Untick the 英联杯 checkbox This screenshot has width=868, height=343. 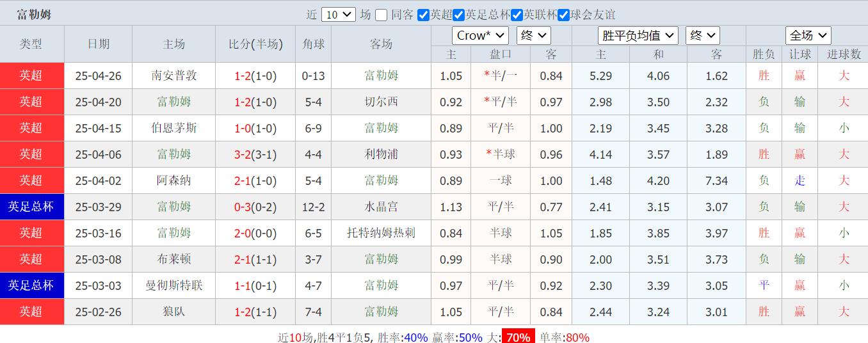click(517, 15)
